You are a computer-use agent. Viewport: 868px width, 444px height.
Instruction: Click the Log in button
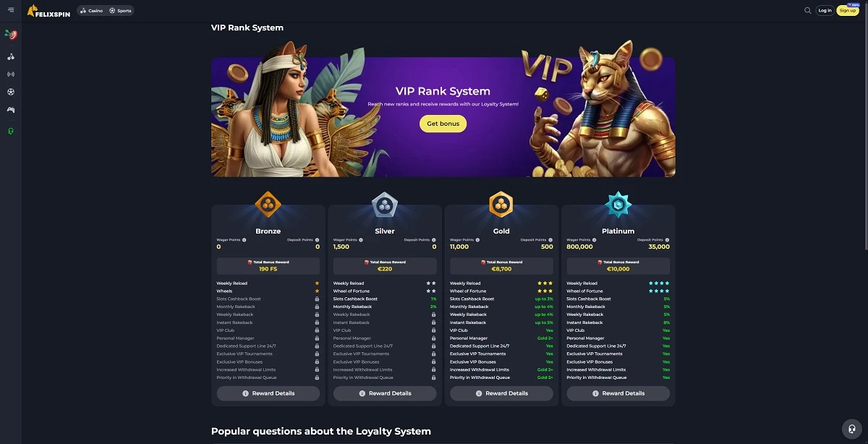(x=825, y=11)
